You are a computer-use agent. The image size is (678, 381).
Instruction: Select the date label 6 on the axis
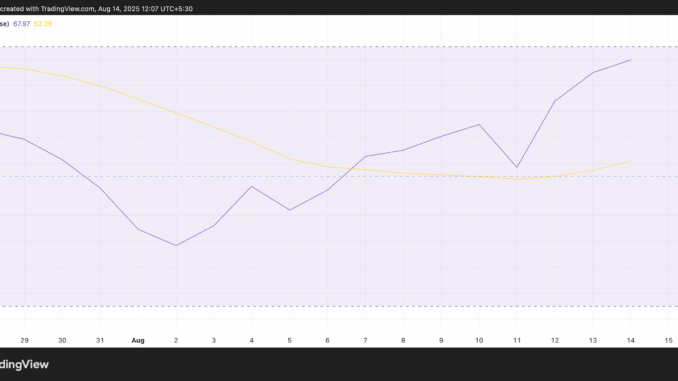327,340
